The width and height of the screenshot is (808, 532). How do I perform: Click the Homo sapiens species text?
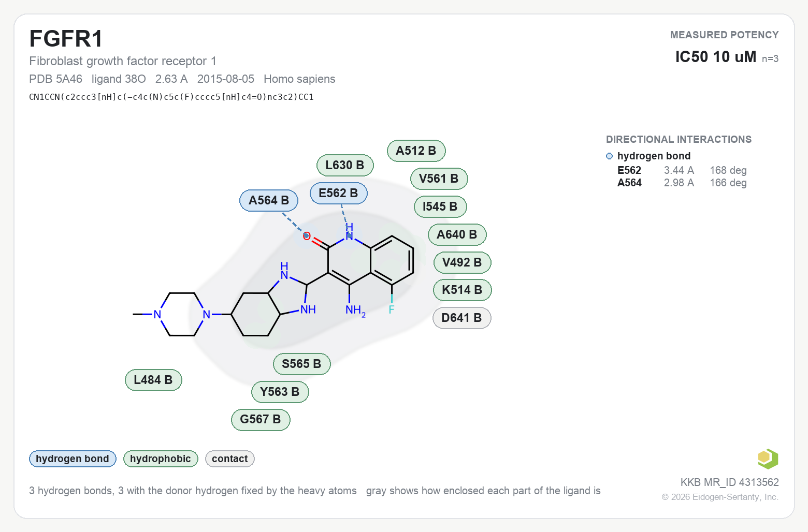click(x=299, y=79)
